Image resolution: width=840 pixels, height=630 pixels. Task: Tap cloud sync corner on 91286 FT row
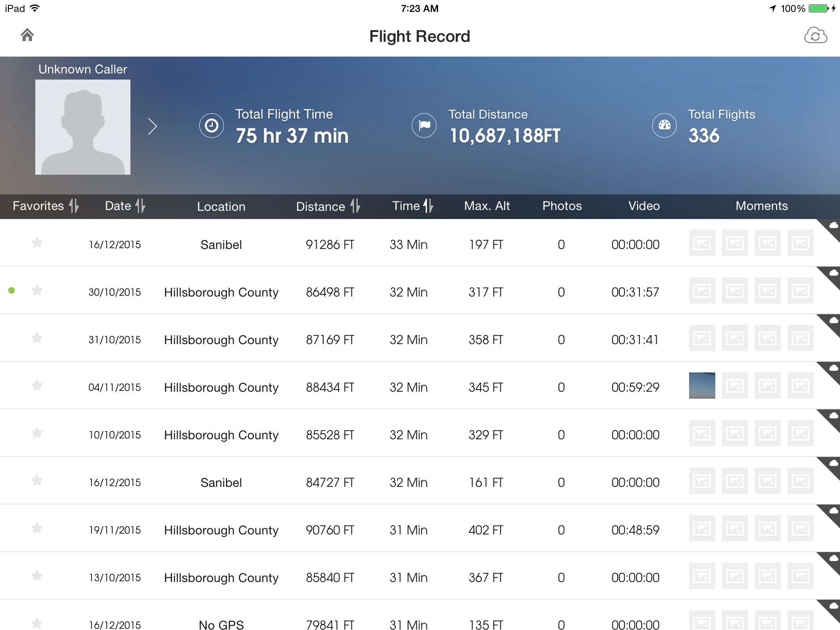pyautogui.click(x=832, y=227)
